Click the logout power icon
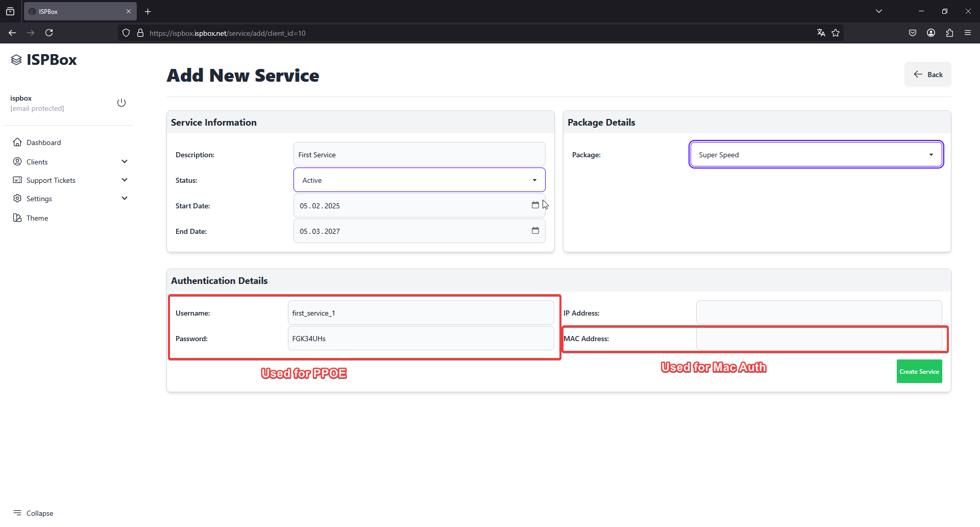The width and height of the screenshot is (980, 527). point(121,103)
